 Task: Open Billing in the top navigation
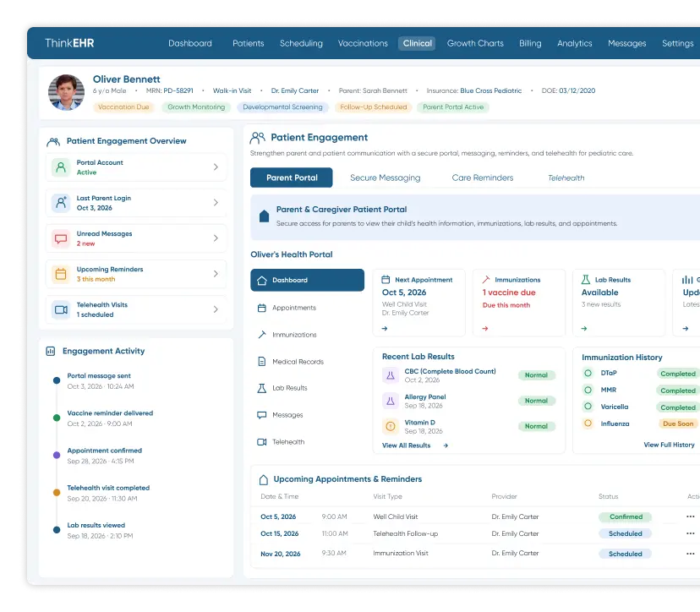tap(530, 43)
